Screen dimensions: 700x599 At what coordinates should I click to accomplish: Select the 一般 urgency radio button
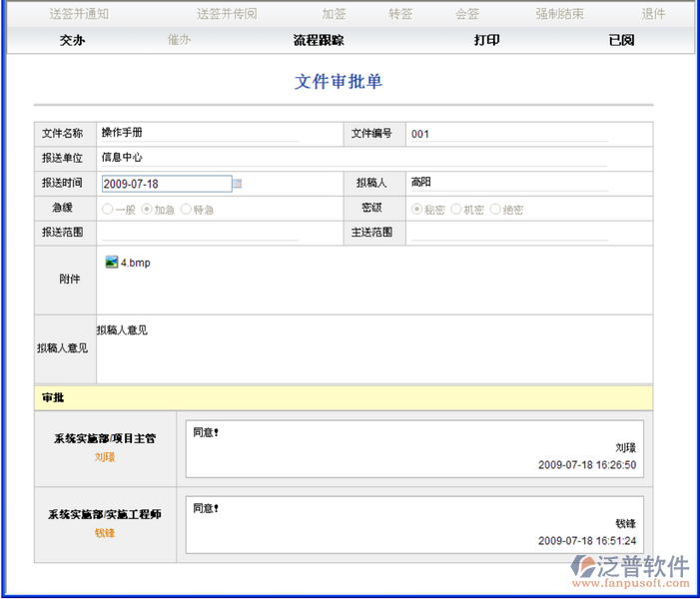tap(107, 210)
